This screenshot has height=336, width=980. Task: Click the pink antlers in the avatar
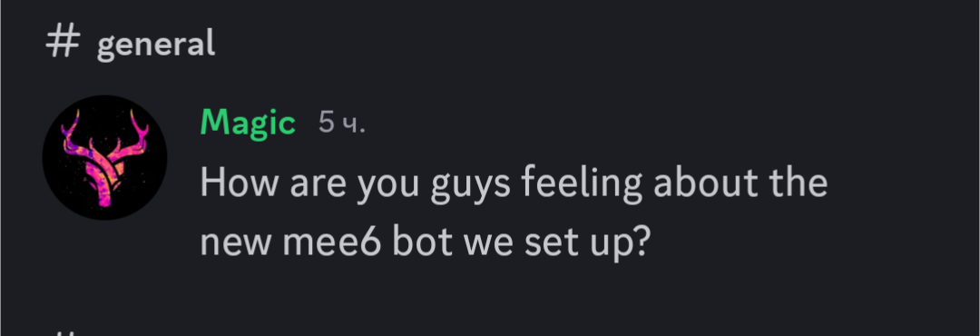[x=105, y=155]
